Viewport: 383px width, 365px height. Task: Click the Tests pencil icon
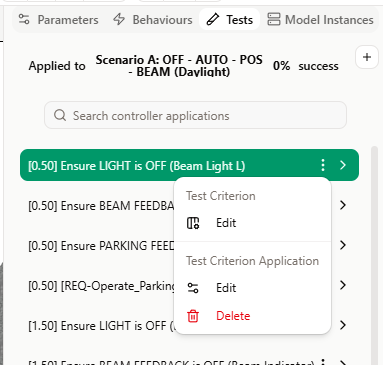click(213, 20)
